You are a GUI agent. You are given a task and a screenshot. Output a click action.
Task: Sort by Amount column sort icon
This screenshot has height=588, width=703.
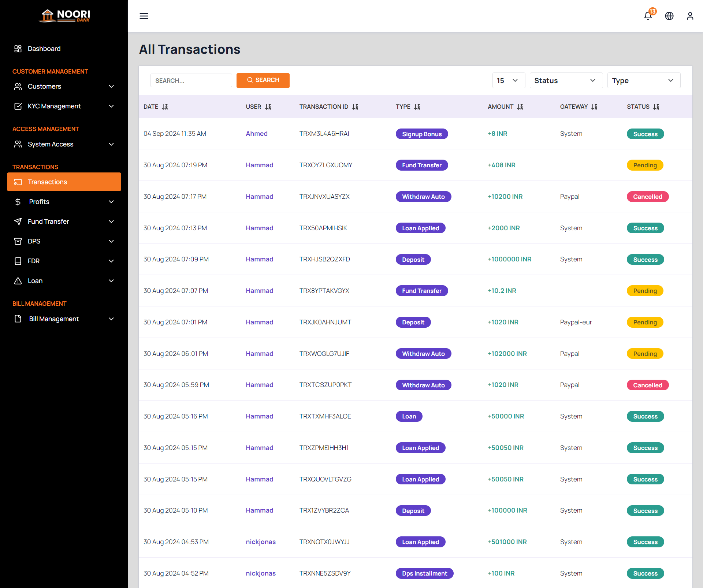[x=520, y=107]
